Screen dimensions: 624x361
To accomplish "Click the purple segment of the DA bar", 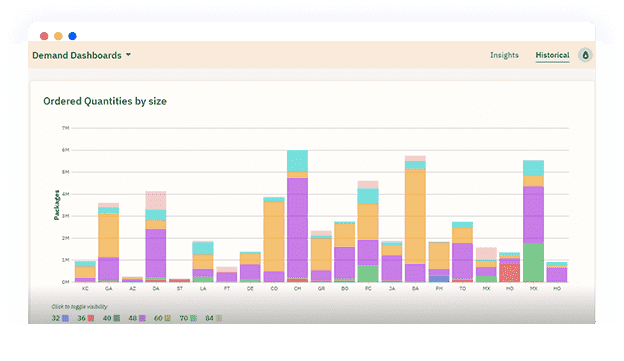I will 156,253.
